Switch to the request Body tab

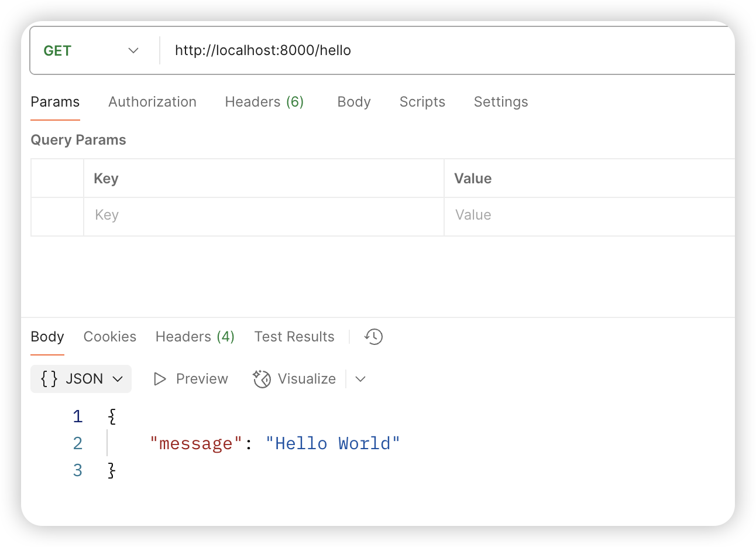(x=354, y=102)
